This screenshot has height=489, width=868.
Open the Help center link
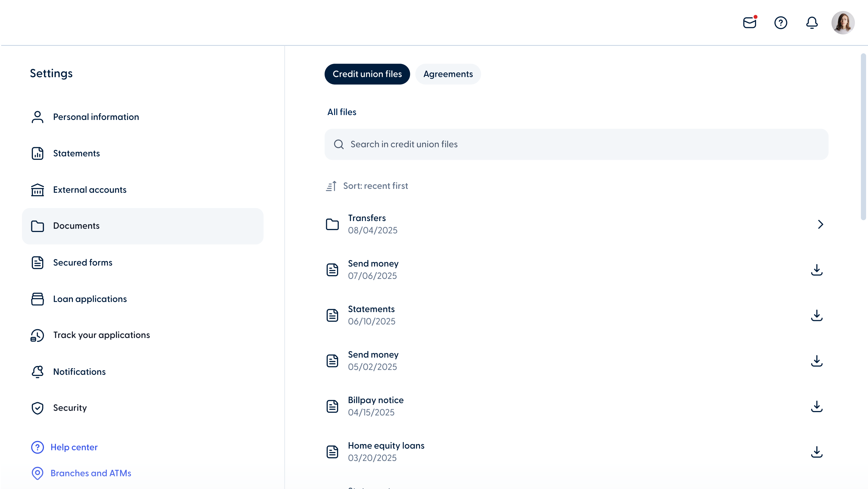74,447
